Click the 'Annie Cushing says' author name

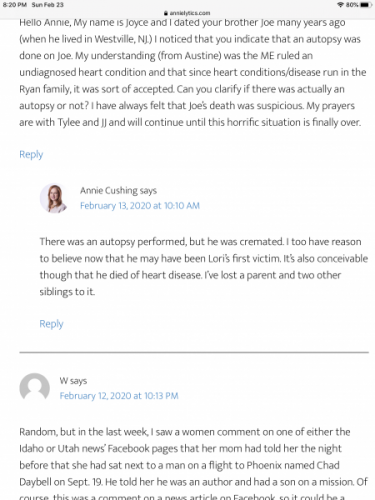tap(118, 190)
